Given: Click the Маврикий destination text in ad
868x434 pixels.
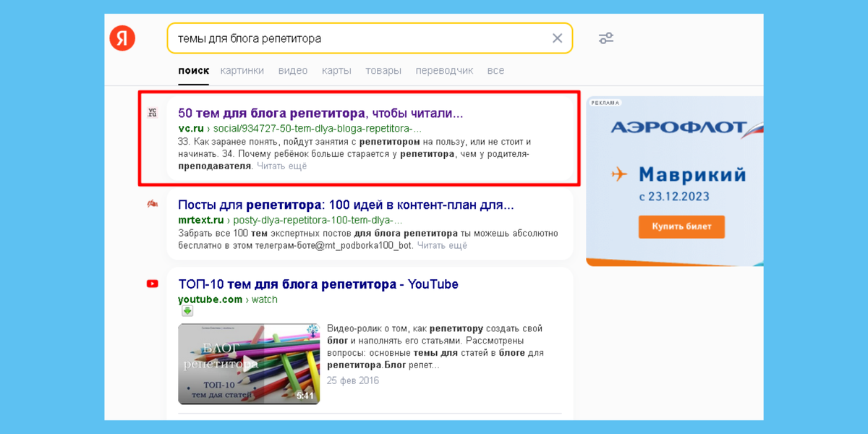Looking at the screenshot, I should 692,175.
